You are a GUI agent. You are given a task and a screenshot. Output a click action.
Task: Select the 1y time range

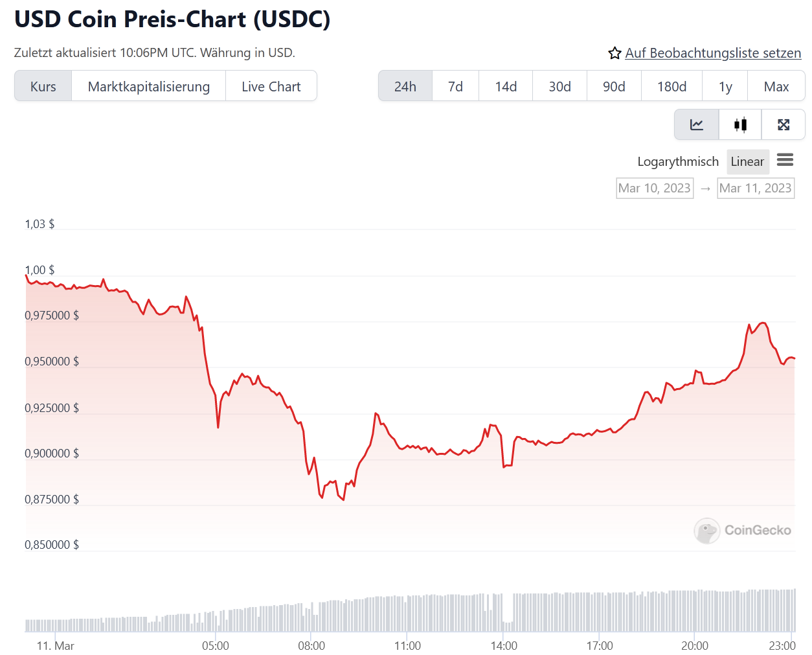(x=725, y=86)
